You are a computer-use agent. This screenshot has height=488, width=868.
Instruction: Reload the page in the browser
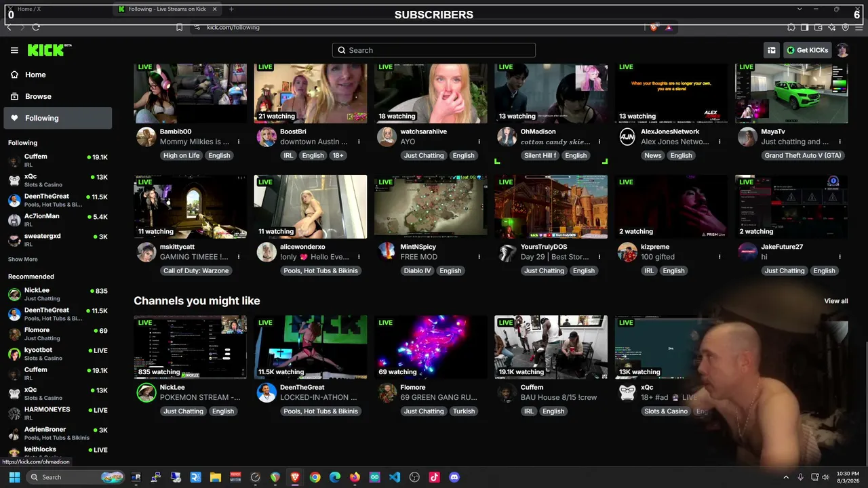tap(36, 27)
